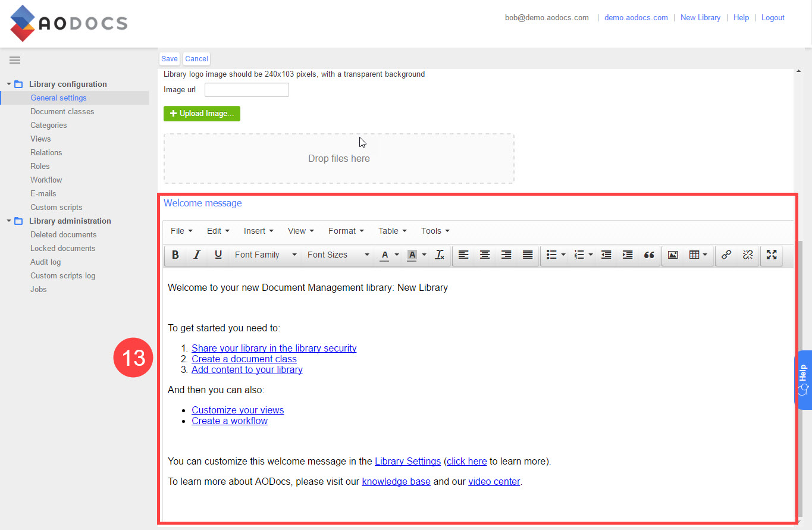This screenshot has height=530, width=812.
Task: Open the Edit menu in editor
Action: pos(218,231)
